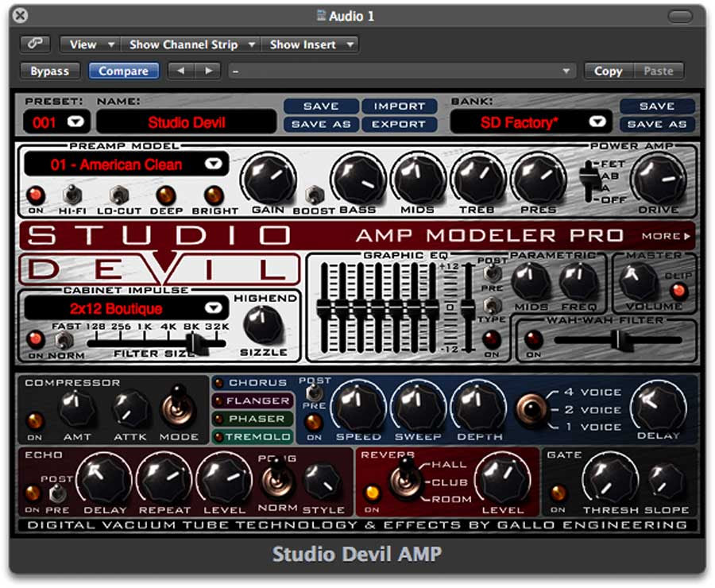Open the Show Insert dropdown
Viewport: 715px width, 588px height.
(x=310, y=44)
